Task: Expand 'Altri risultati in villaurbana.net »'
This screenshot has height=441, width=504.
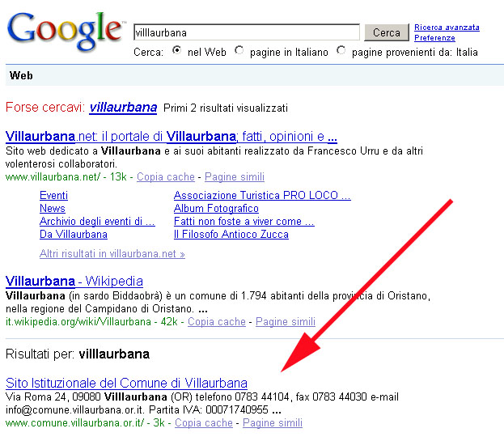Action: pos(112,253)
